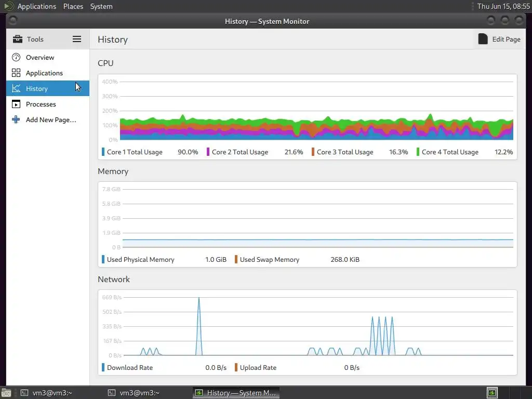Click the 'Used Swap Memory' legend text
The width and height of the screenshot is (532, 399).
(x=270, y=260)
